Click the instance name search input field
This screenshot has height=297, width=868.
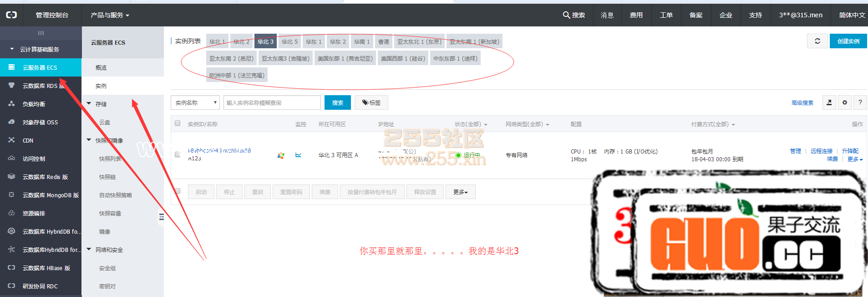point(272,102)
